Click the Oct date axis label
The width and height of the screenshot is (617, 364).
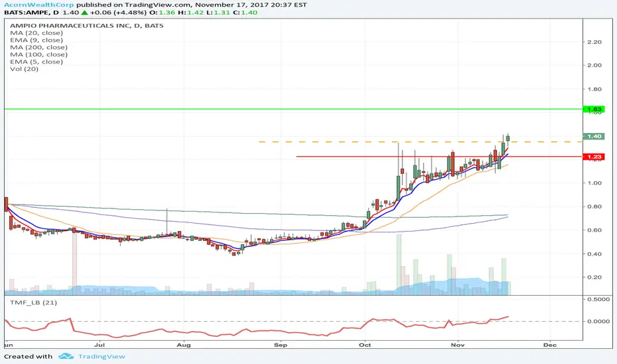pos(365,345)
